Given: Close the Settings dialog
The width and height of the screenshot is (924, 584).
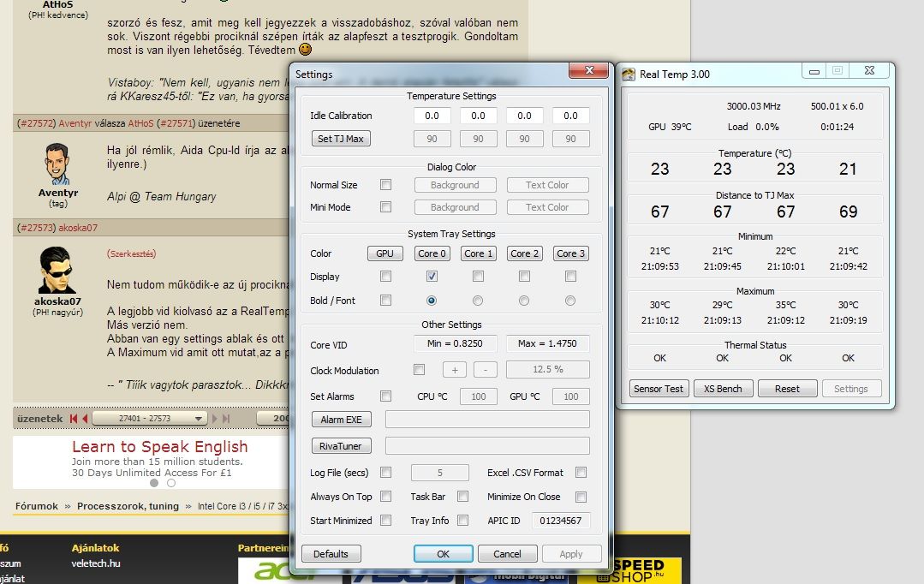Looking at the screenshot, I should (588, 70).
